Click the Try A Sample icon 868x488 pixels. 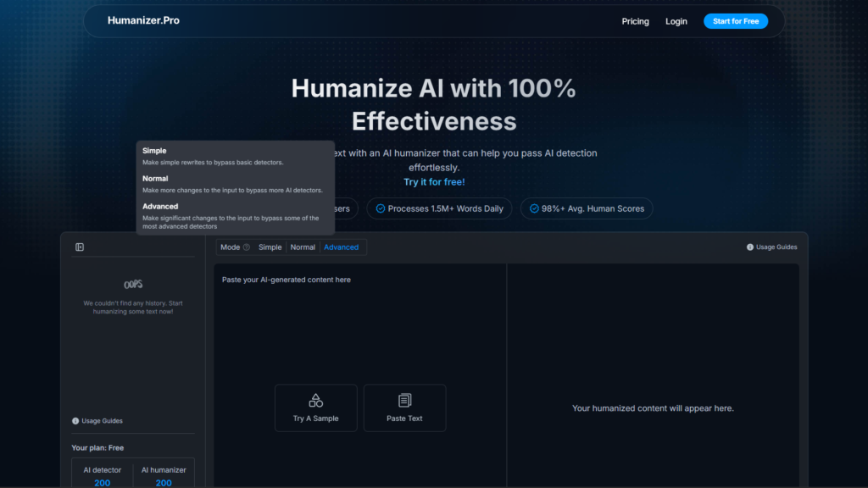point(315,401)
